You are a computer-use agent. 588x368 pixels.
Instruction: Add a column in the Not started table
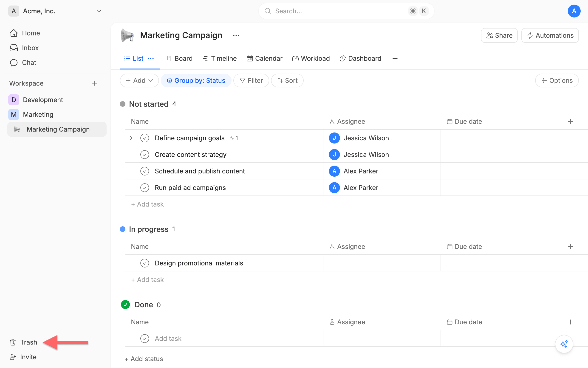[571, 121]
